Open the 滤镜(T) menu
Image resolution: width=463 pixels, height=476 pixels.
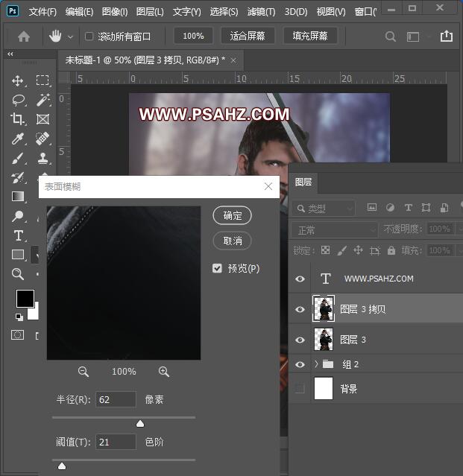pyautogui.click(x=261, y=12)
